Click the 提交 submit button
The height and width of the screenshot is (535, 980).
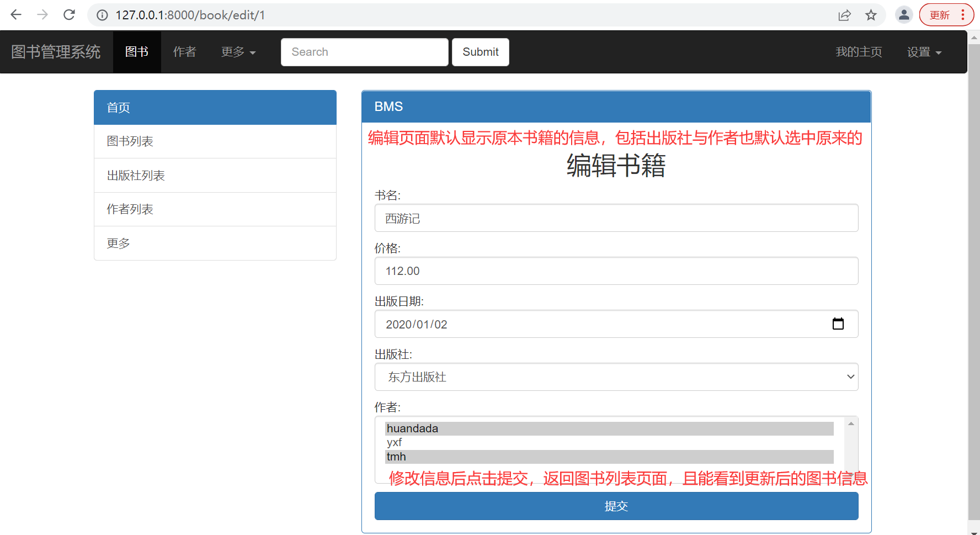point(616,506)
